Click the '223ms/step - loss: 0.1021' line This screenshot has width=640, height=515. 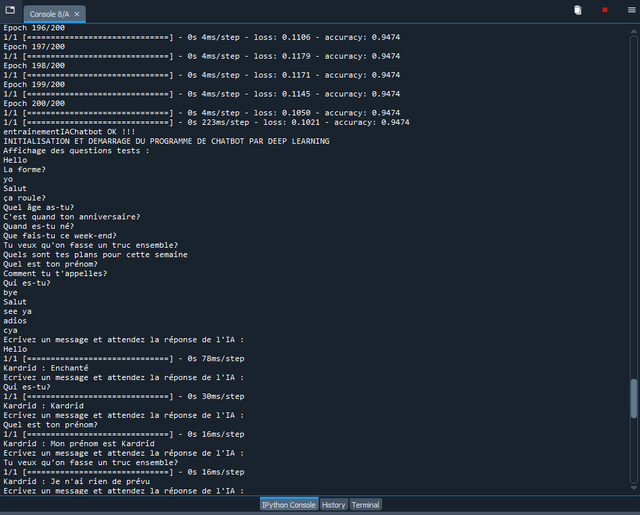tap(207, 122)
